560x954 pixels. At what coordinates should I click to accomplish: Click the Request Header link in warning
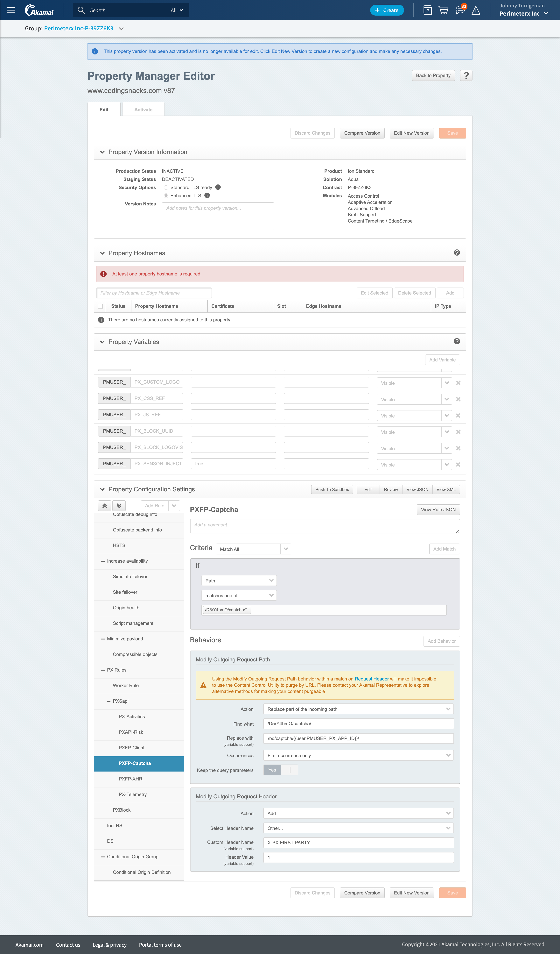point(371,679)
